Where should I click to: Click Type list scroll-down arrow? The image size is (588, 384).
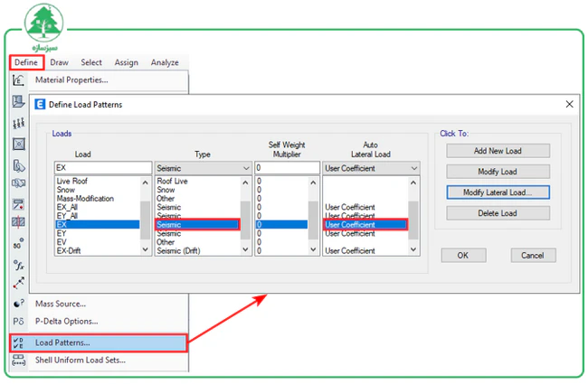245,249
